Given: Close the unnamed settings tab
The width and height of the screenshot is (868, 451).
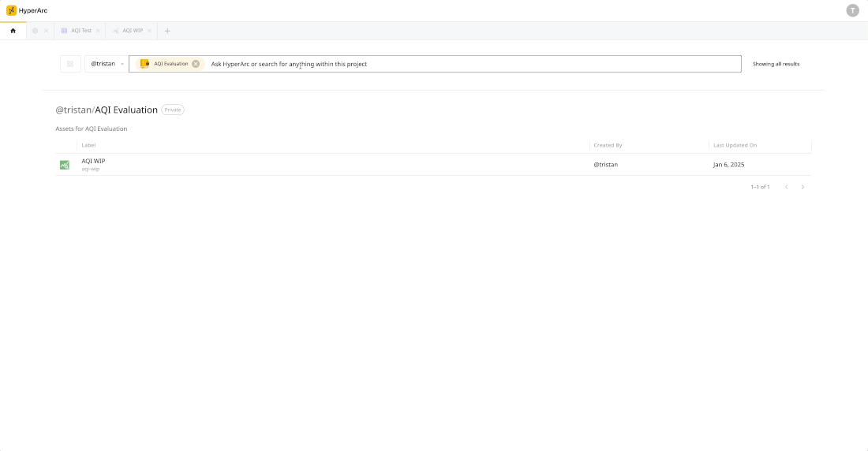Looking at the screenshot, I should (47, 31).
